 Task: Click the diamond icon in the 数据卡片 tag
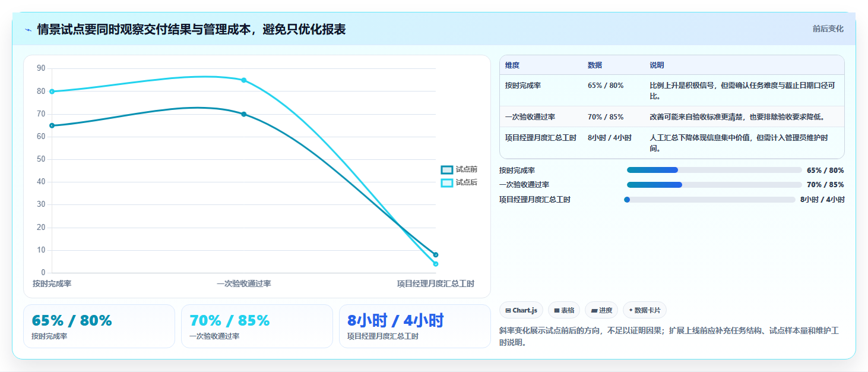point(631,310)
